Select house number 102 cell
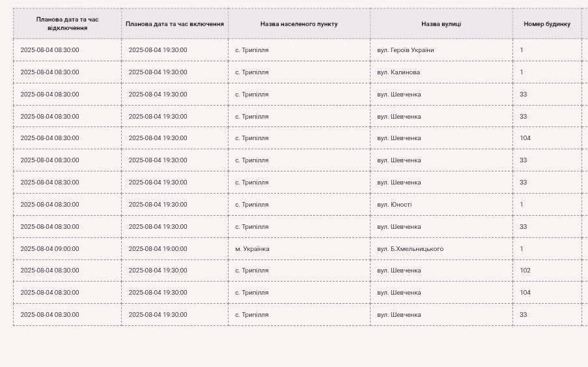This screenshot has height=367, width=588. tap(525, 271)
